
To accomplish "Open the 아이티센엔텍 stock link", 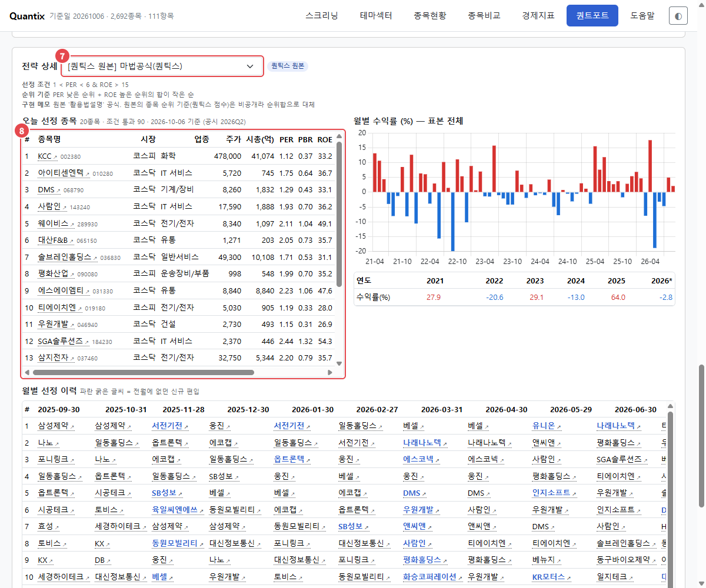I will click(64, 173).
